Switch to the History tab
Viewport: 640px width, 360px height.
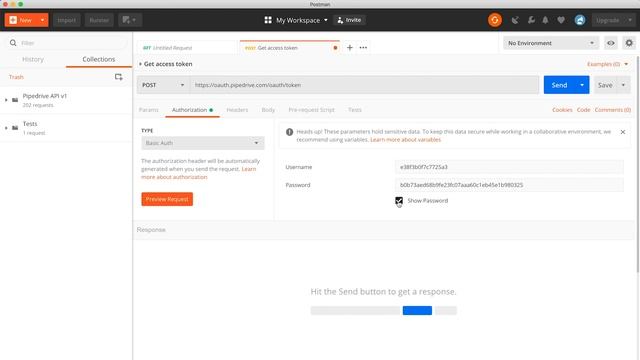point(33,59)
